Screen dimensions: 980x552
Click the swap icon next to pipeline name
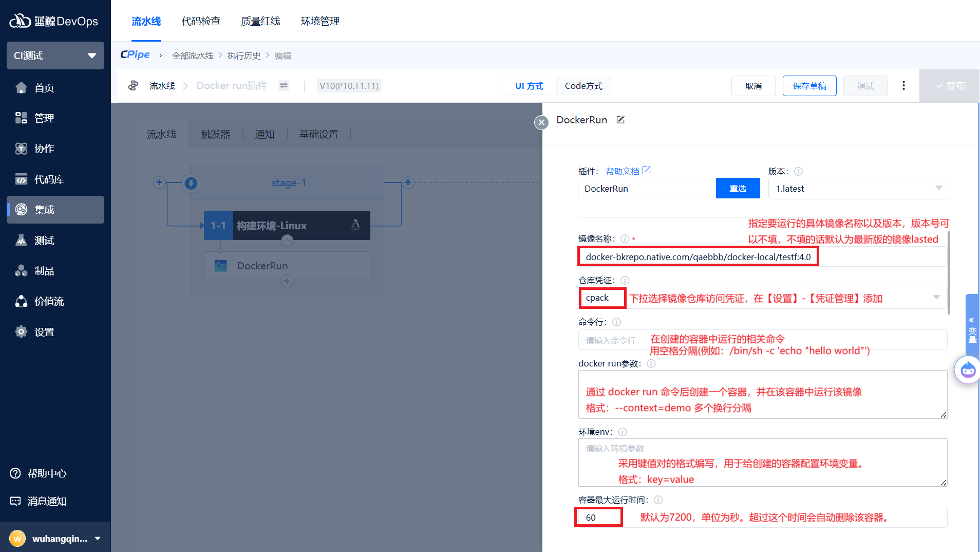[x=284, y=86]
